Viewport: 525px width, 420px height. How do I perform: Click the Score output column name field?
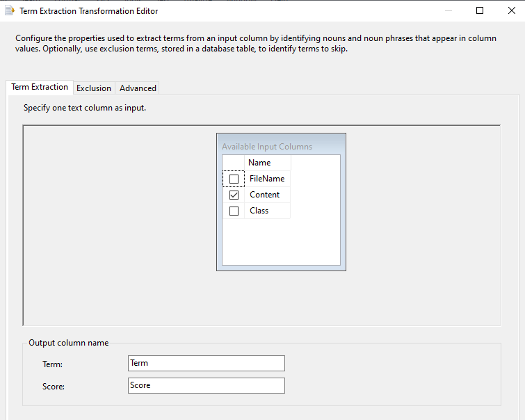tap(207, 385)
